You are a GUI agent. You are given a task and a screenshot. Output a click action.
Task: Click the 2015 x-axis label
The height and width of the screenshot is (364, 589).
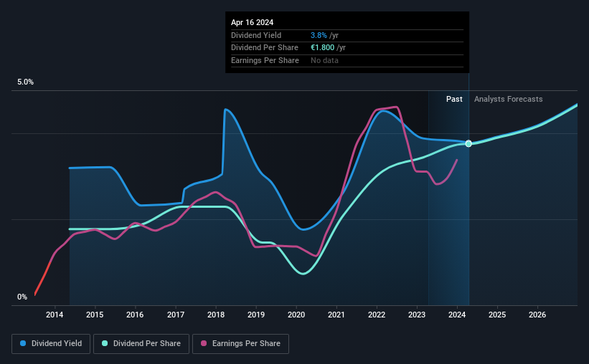click(95, 315)
